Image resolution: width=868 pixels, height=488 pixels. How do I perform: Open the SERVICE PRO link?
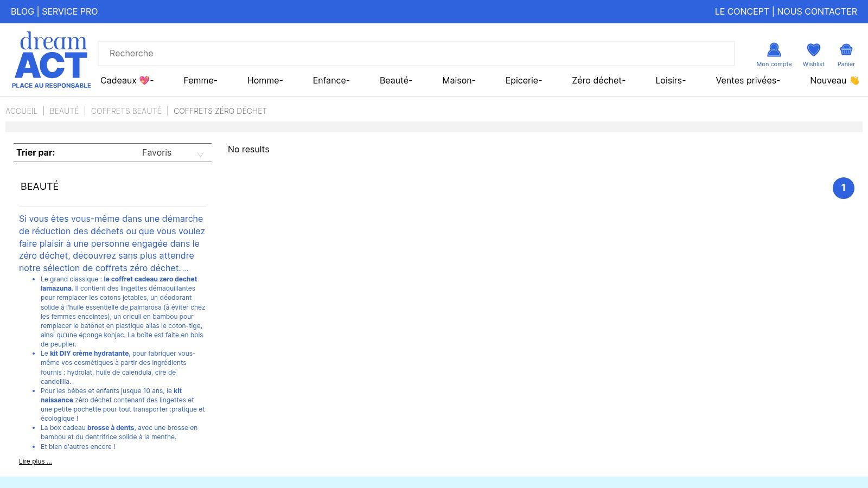(70, 11)
